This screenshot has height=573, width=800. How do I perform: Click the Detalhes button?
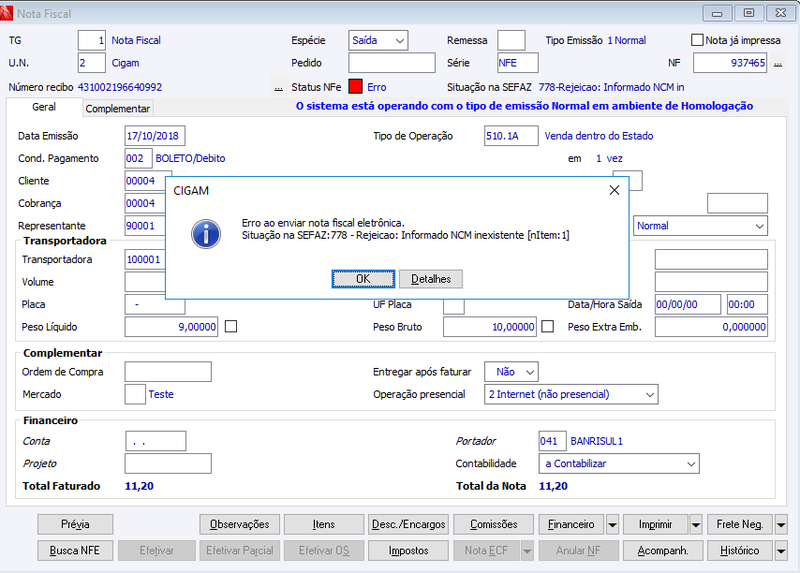(x=431, y=279)
